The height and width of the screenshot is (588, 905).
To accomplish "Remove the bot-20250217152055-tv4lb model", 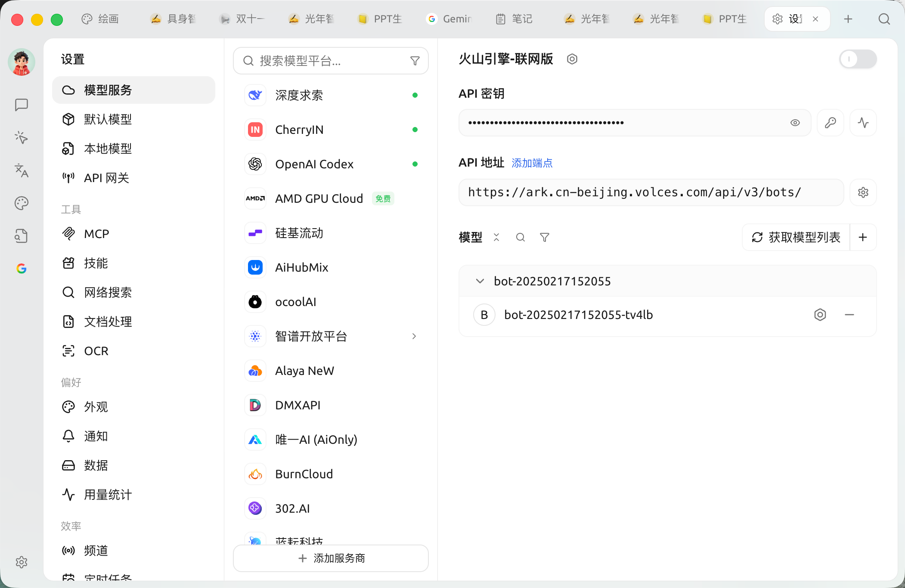I will [x=849, y=315].
